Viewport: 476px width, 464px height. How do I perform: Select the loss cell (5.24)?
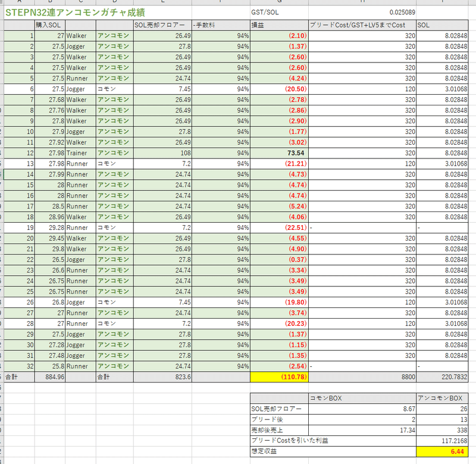pos(279,206)
